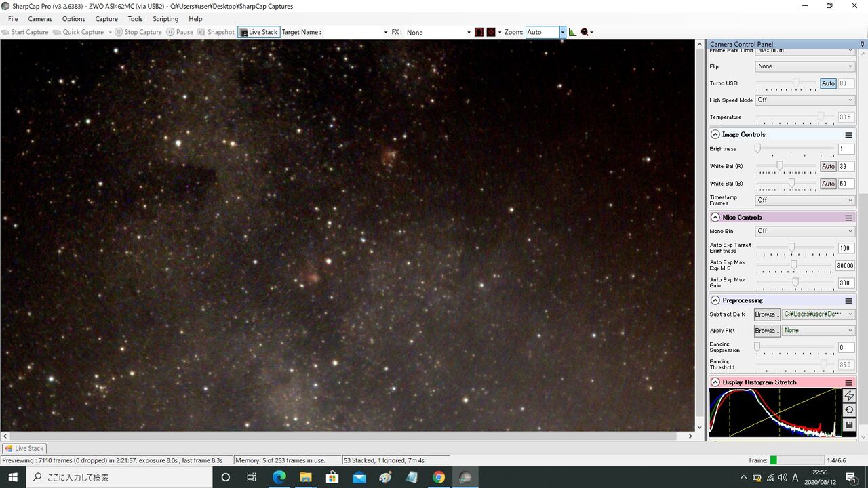This screenshot has height=488, width=868.
Task: Open the Flip dropdown
Action: [x=805, y=66]
